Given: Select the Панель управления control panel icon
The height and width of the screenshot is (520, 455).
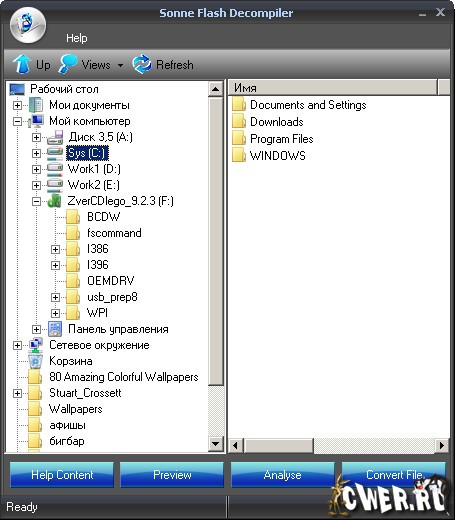Looking at the screenshot, I should click(55, 329).
